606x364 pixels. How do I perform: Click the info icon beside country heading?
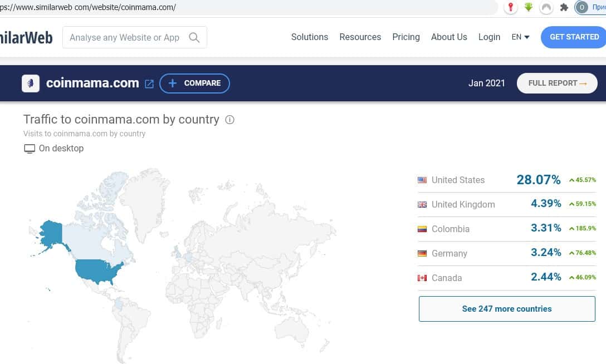[x=229, y=120]
